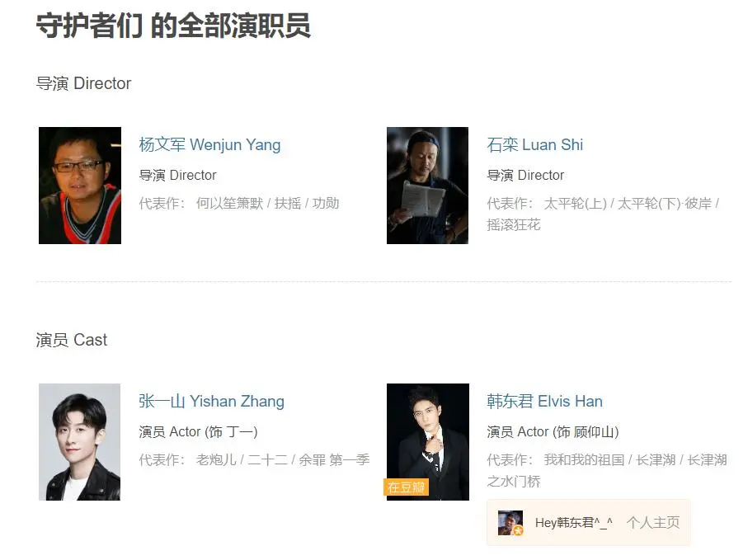Click the 演员 Cast section heading

point(72,340)
